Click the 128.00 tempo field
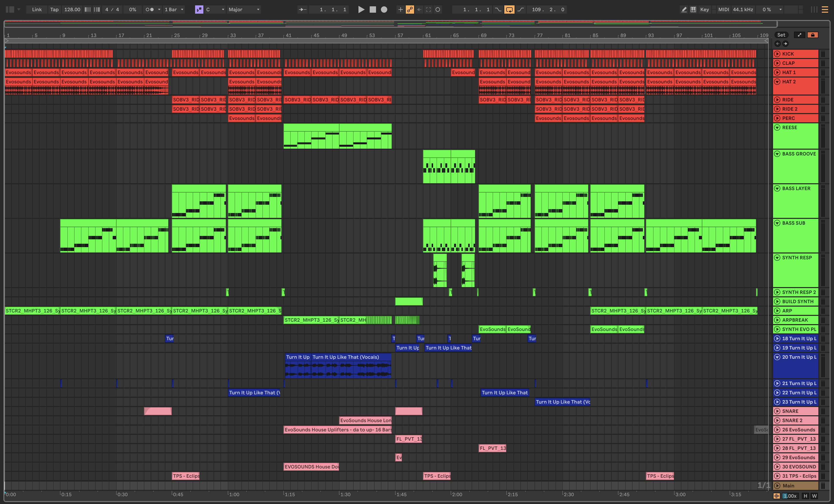The width and height of the screenshot is (834, 504). tap(72, 10)
